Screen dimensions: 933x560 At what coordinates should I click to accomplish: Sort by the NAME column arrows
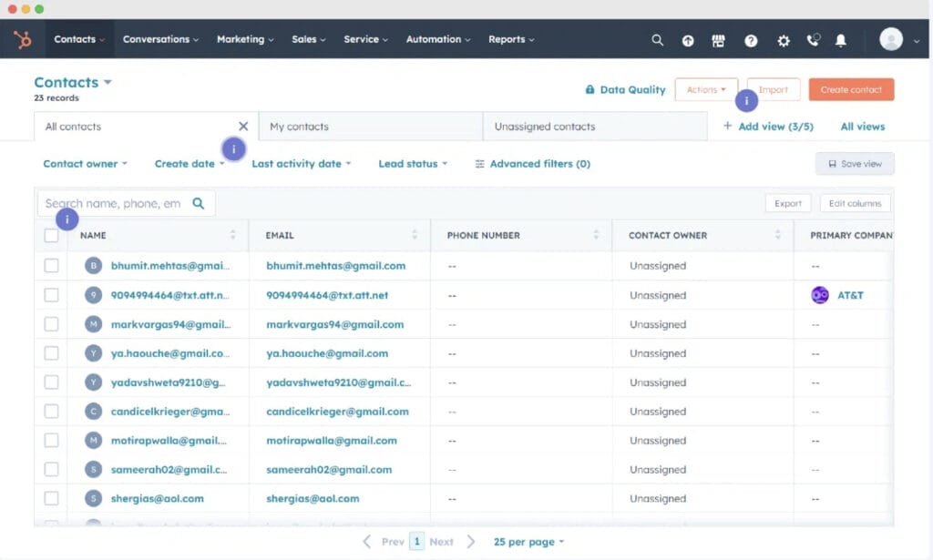pyautogui.click(x=232, y=235)
